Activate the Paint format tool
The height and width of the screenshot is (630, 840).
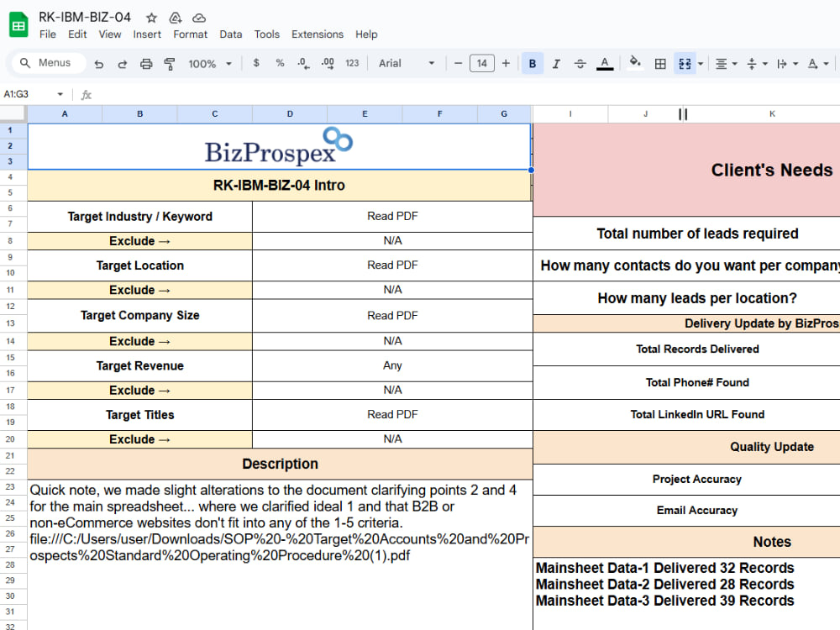tap(170, 64)
